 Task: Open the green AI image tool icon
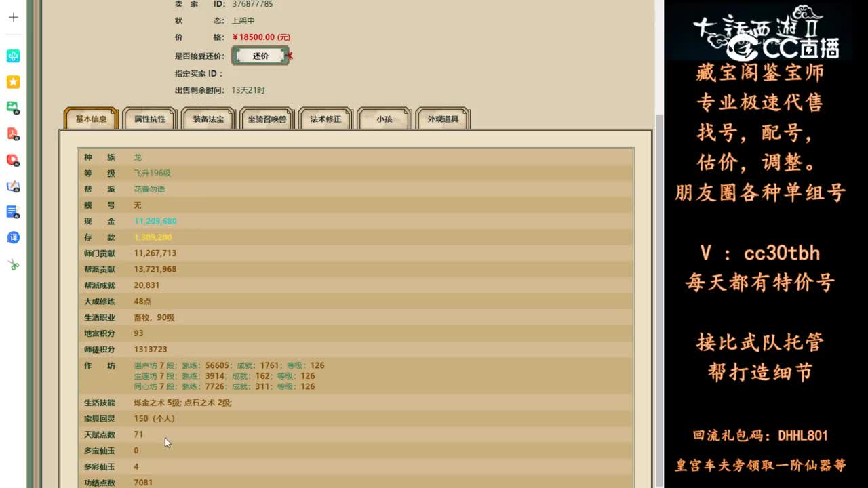point(13,107)
